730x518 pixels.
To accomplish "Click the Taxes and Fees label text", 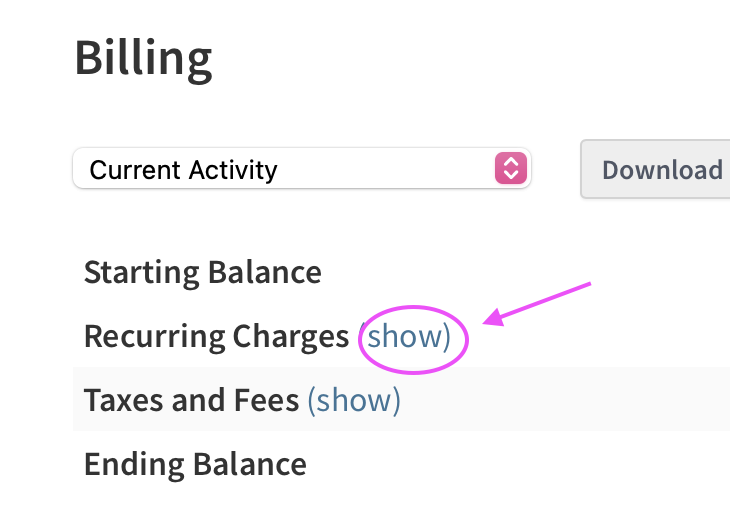I will 191,400.
